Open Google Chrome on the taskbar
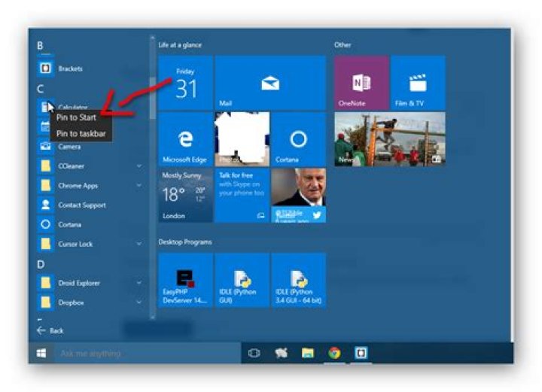The height and width of the screenshot is (392, 542). point(334,353)
